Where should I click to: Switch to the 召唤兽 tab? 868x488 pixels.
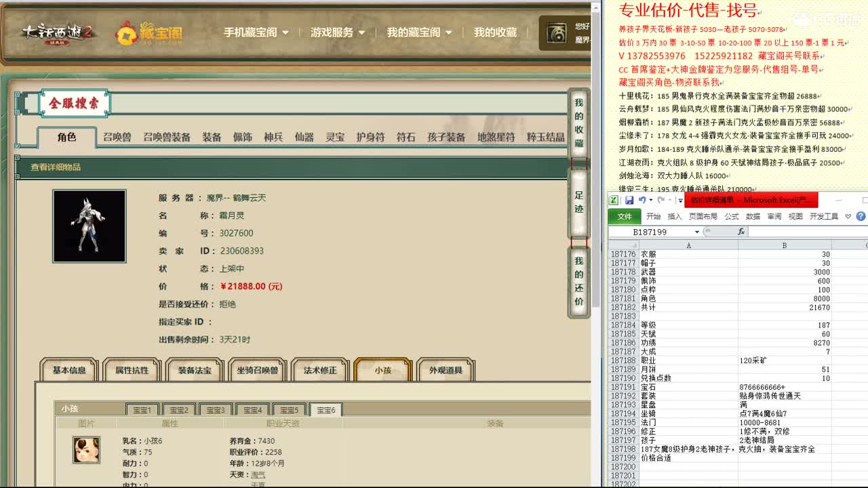117,137
